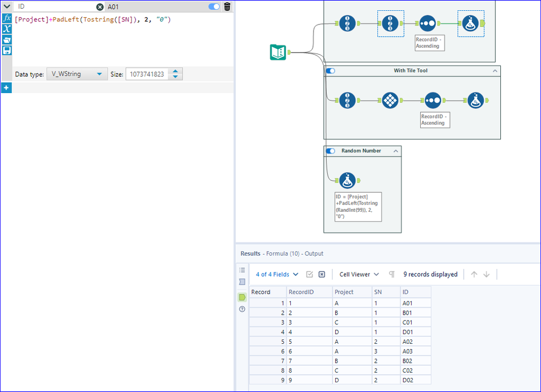Click the deselect fields X icon
541x392 pixels.
tap(322, 275)
